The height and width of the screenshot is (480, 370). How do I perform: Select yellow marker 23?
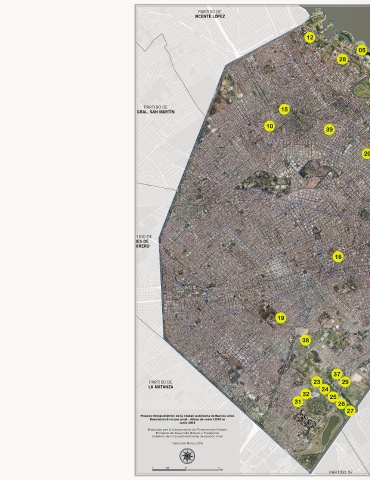point(317,382)
